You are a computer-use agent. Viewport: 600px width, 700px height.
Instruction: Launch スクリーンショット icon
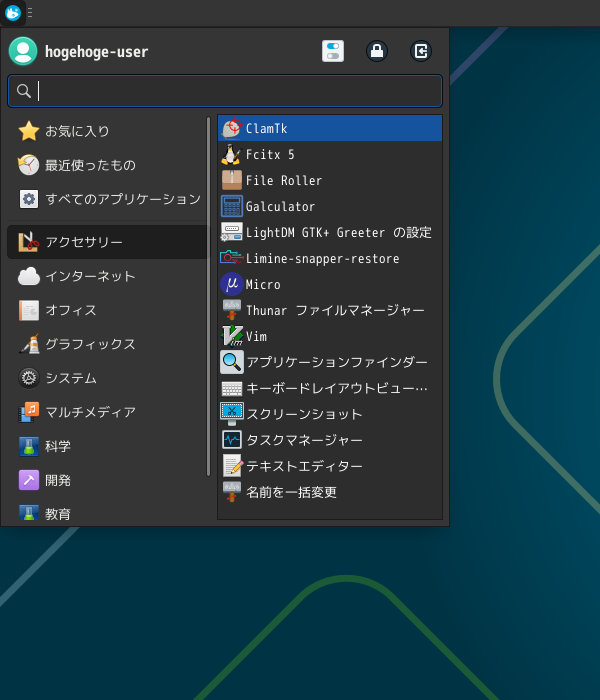[232, 414]
